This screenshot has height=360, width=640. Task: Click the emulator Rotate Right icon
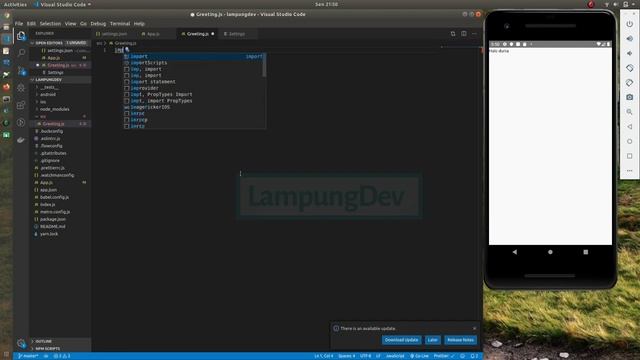point(629,83)
